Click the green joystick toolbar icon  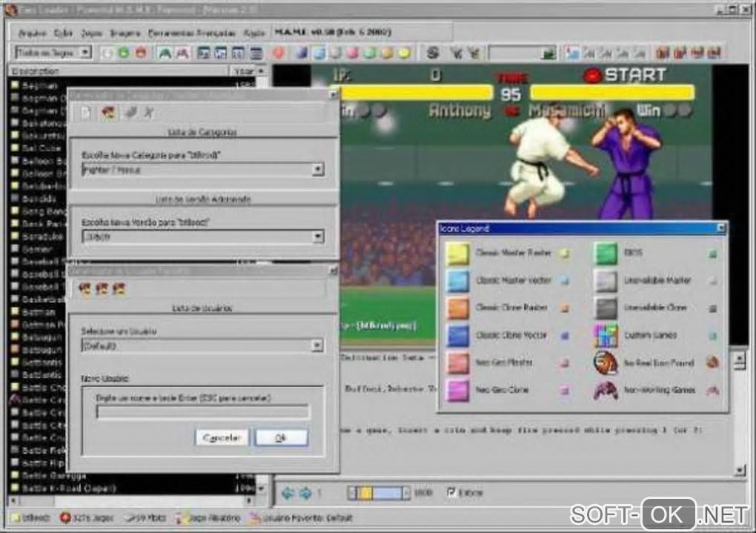pos(165,53)
